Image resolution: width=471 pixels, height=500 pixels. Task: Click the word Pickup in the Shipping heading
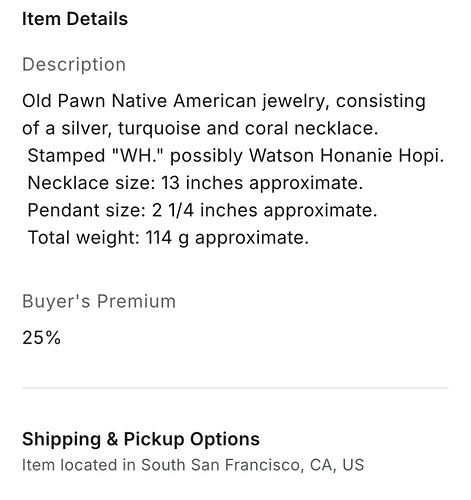coord(154,439)
